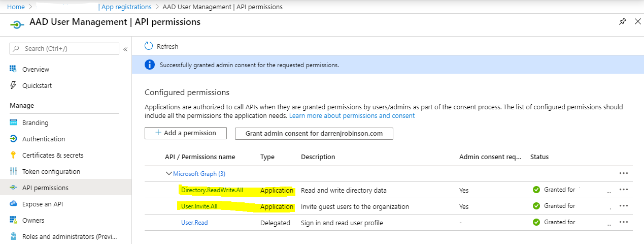The image size is (644, 244).
Task: Click 'Invite guest users to the organization' text
Action: click(x=355, y=207)
